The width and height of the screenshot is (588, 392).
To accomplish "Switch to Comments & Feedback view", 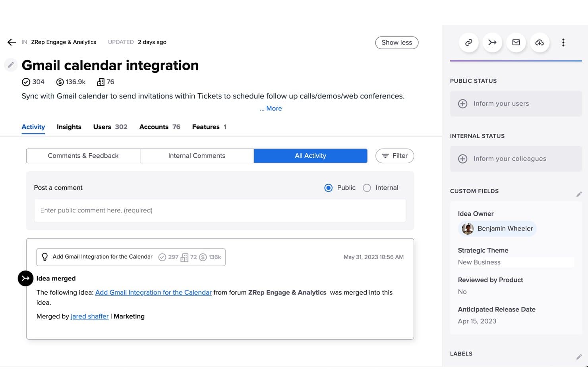I will [83, 156].
